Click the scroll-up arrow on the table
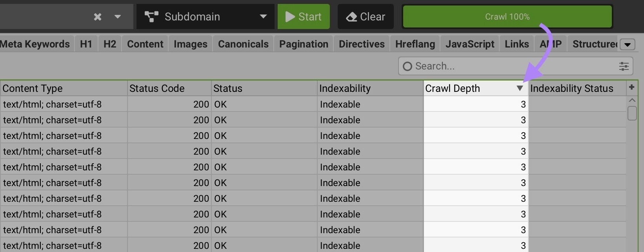Image resolution: width=644 pixels, height=252 pixels. pos(631,100)
